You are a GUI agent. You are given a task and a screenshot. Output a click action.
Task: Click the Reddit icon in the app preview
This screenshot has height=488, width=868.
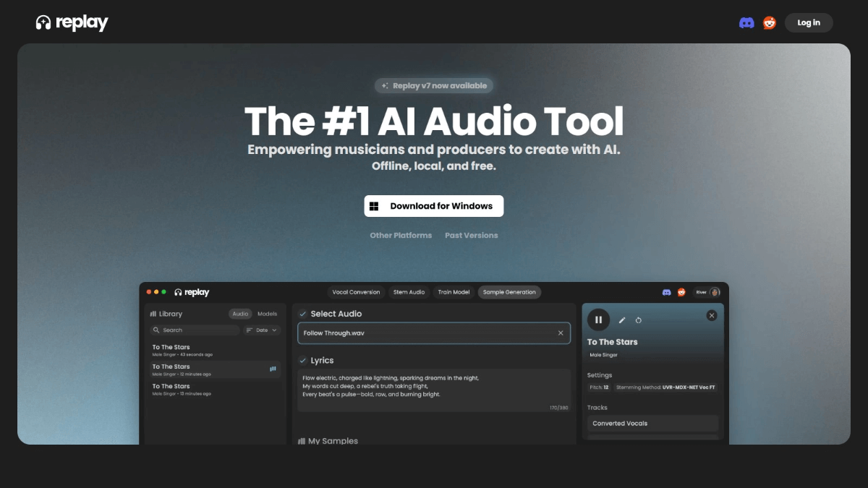pos(681,292)
